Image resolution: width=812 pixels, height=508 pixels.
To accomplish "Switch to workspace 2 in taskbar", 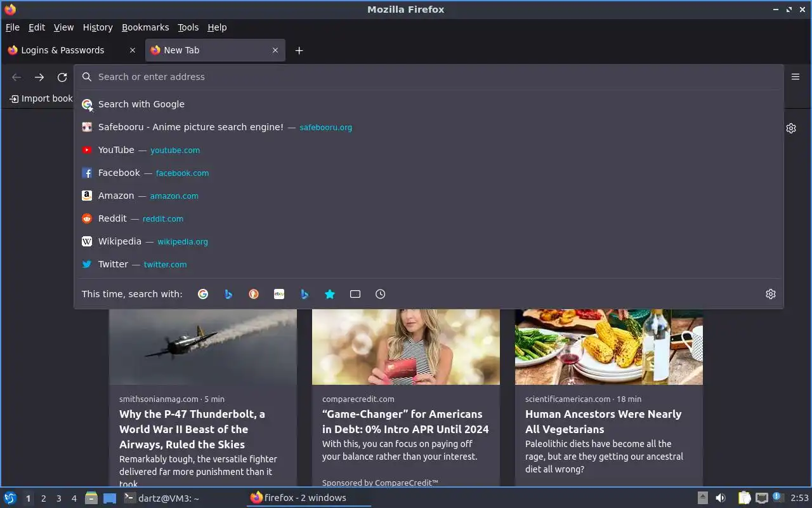I will tap(44, 498).
